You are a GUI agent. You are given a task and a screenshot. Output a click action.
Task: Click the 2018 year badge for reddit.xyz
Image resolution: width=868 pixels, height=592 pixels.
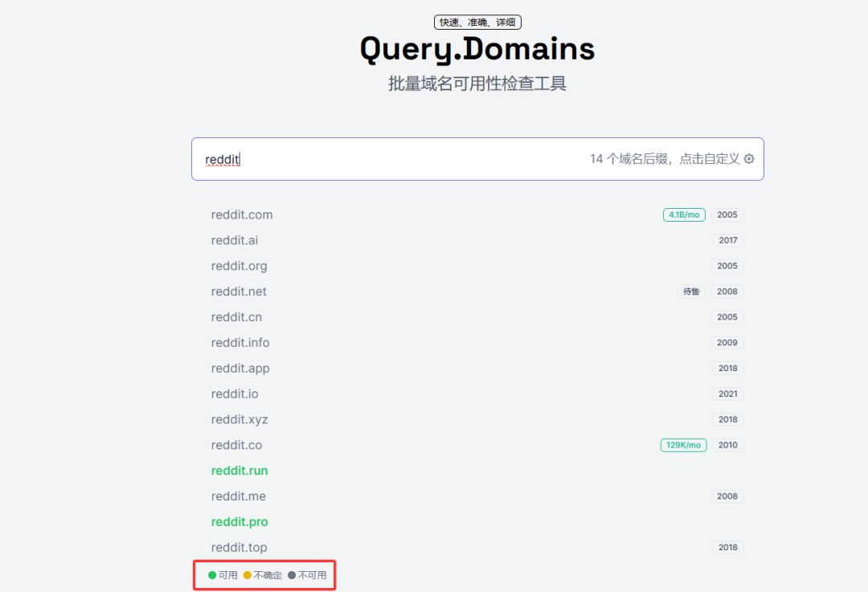click(728, 419)
